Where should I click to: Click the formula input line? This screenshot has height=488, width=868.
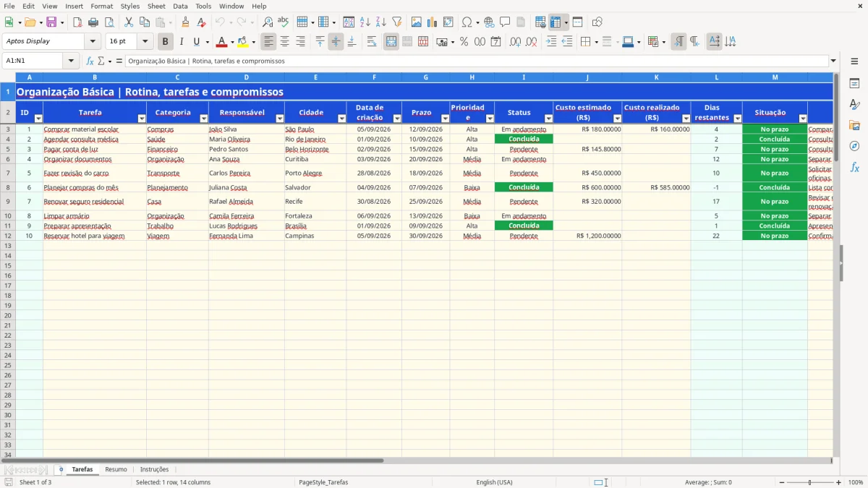477,61
